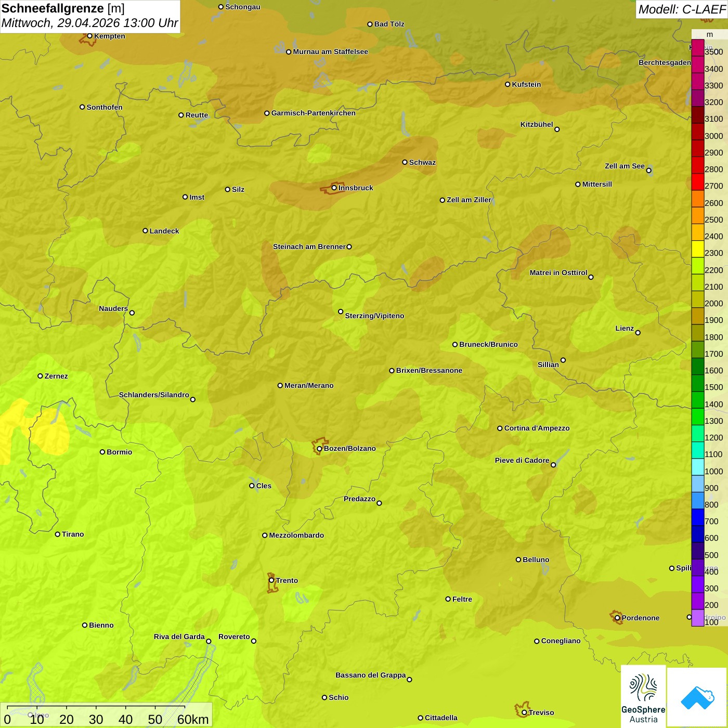
Task: Click the Pieve di Cadore label
Action: (x=522, y=460)
